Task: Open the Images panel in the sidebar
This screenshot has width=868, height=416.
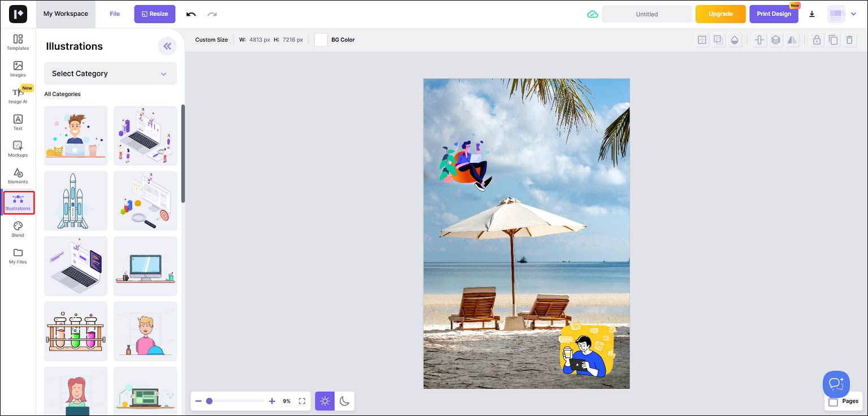Action: (18, 69)
